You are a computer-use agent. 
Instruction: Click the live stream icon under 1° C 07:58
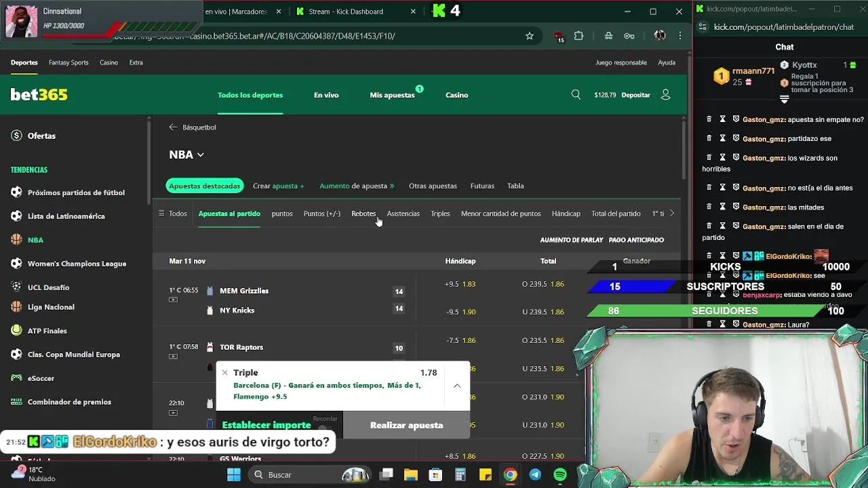(x=173, y=357)
